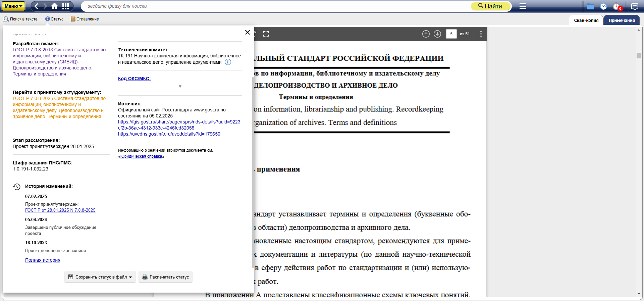Screen dimensions: 644x301
Task: Open the chat message icon
Action: (635, 6)
